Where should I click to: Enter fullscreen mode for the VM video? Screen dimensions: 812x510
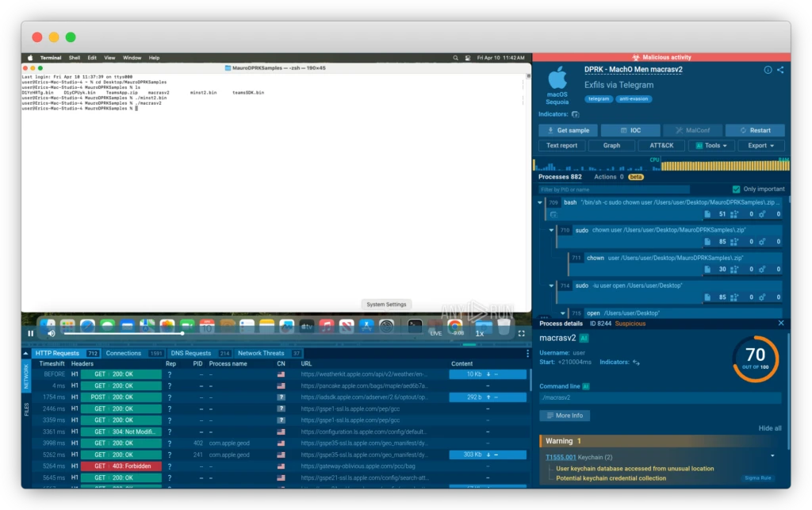pyautogui.click(x=522, y=333)
